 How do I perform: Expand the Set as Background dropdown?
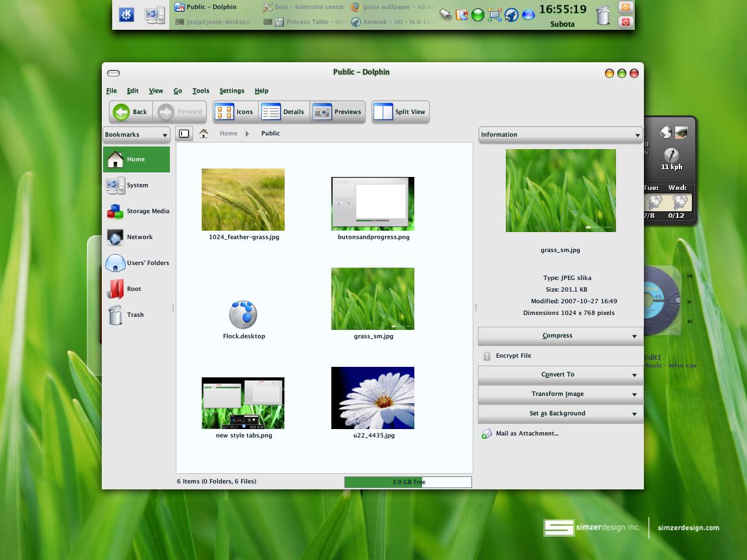tap(560, 414)
